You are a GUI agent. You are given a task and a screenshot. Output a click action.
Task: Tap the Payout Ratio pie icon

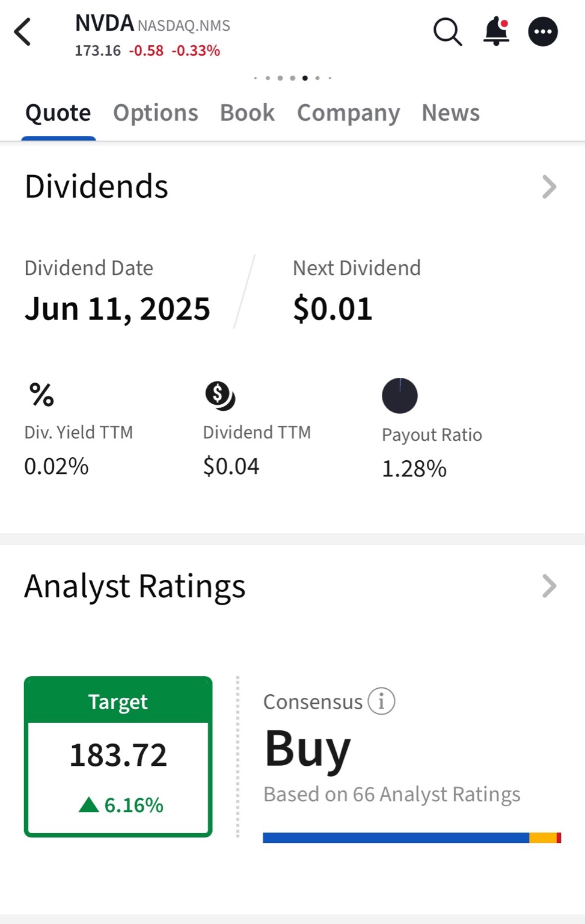(x=400, y=396)
